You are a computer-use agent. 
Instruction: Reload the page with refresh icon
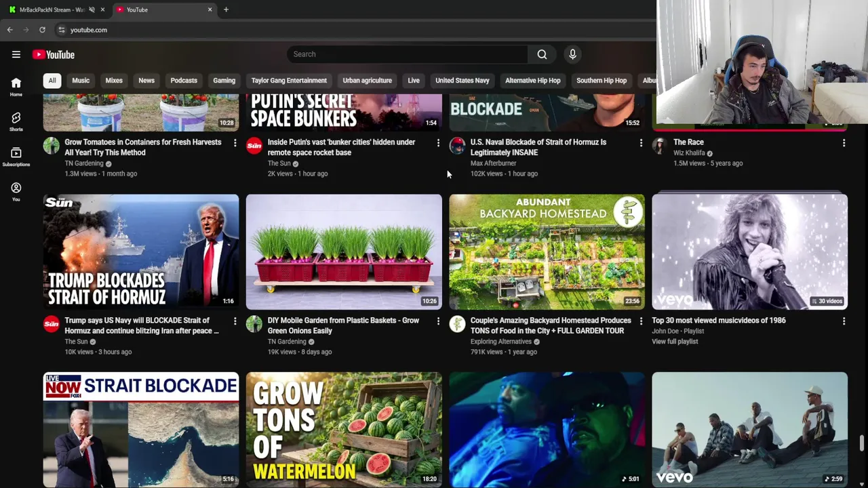coord(42,30)
